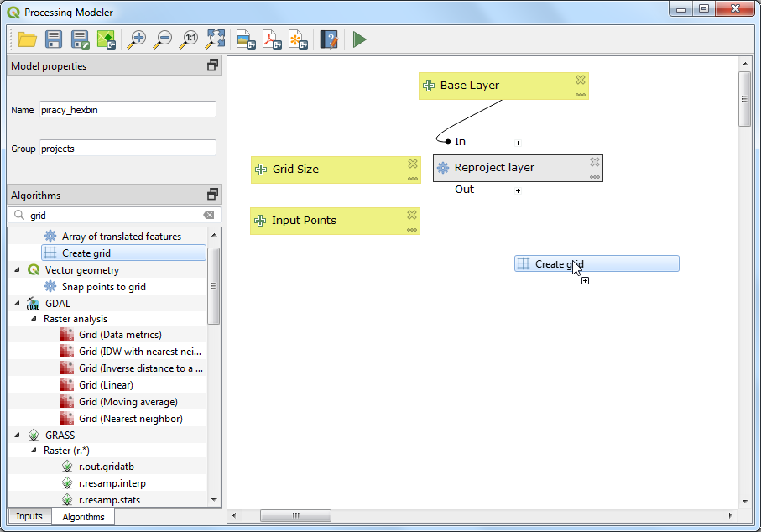
Task: Run the model with green play button
Action: pyautogui.click(x=359, y=39)
